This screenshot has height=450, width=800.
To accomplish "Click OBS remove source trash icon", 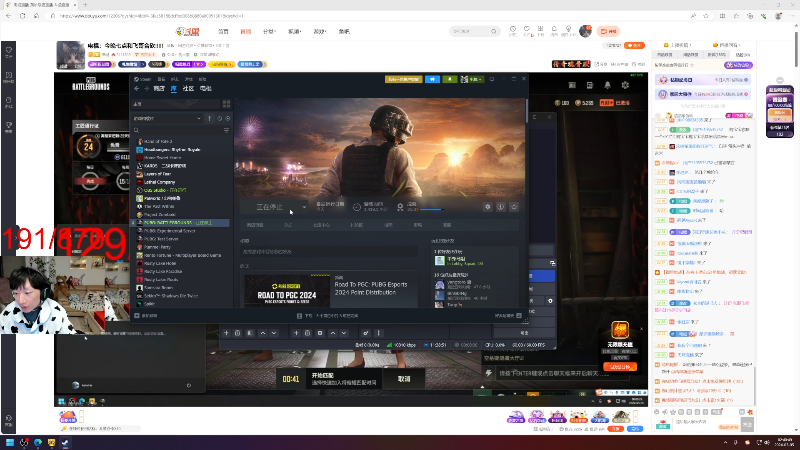I will tap(308, 333).
